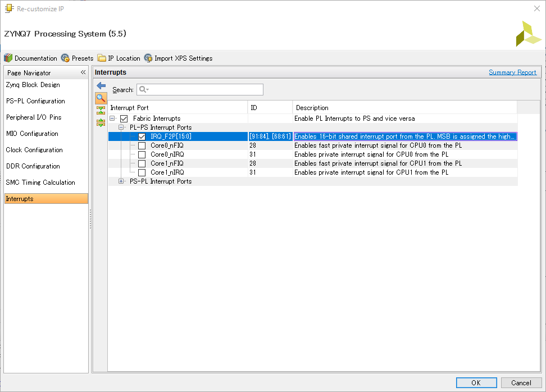
Task: Select the Core1_nIRQ row label
Action: [x=167, y=172]
